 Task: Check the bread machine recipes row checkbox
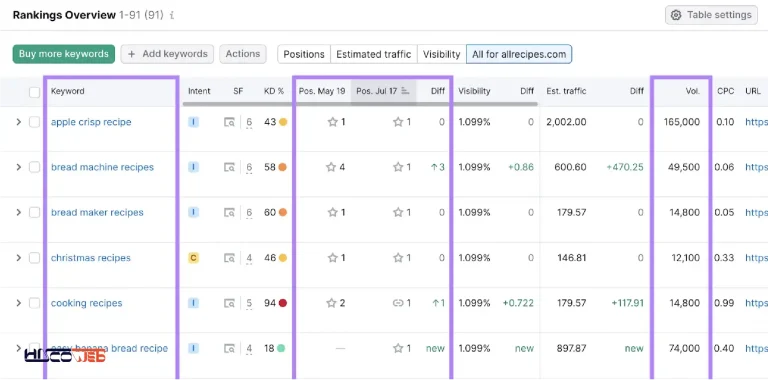(x=34, y=167)
